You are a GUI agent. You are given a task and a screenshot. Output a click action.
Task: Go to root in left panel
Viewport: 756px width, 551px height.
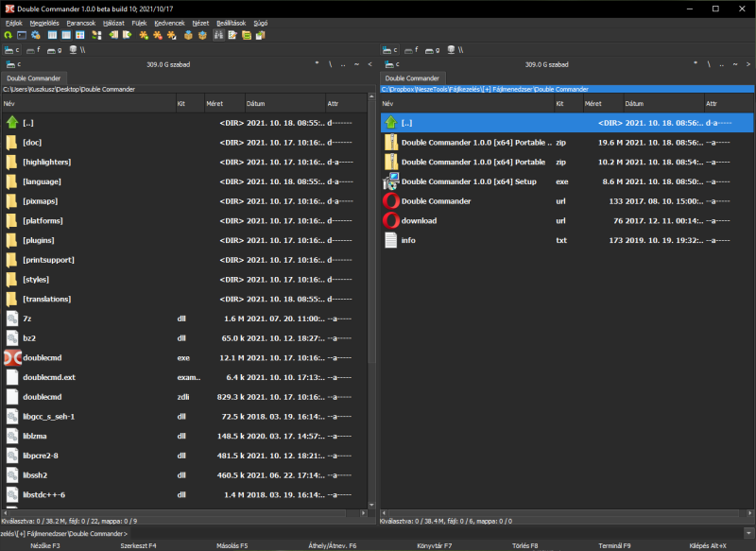pyautogui.click(x=330, y=64)
